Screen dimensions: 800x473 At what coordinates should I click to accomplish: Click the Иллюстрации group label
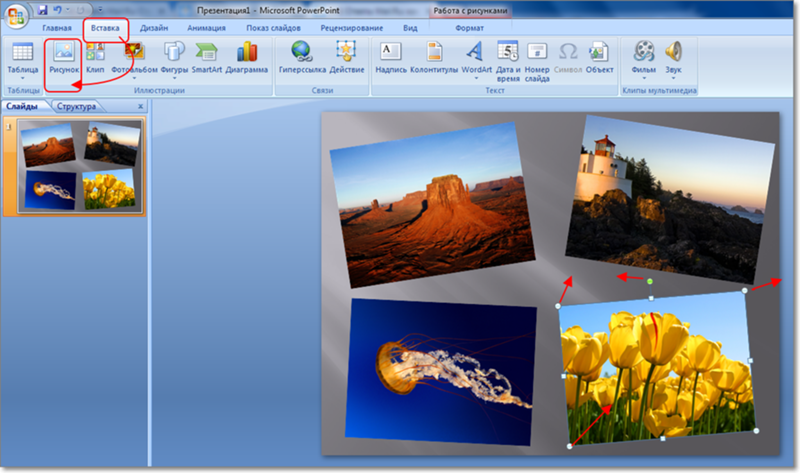[x=159, y=90]
